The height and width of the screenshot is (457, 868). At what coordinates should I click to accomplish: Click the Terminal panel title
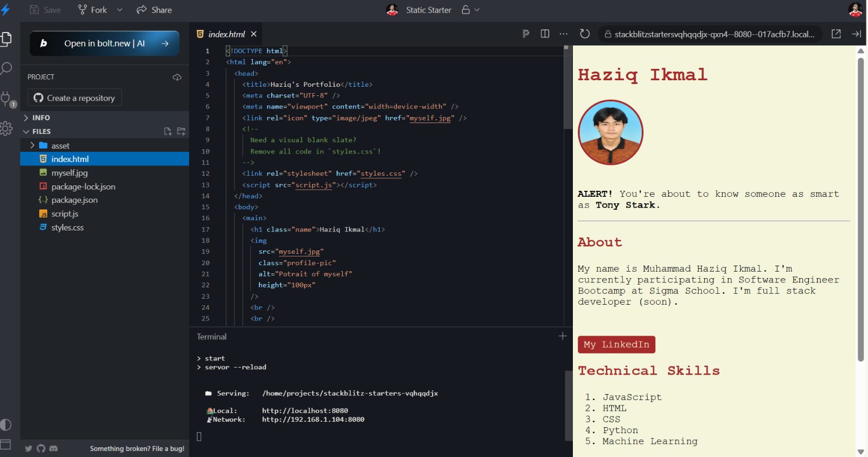tap(212, 337)
